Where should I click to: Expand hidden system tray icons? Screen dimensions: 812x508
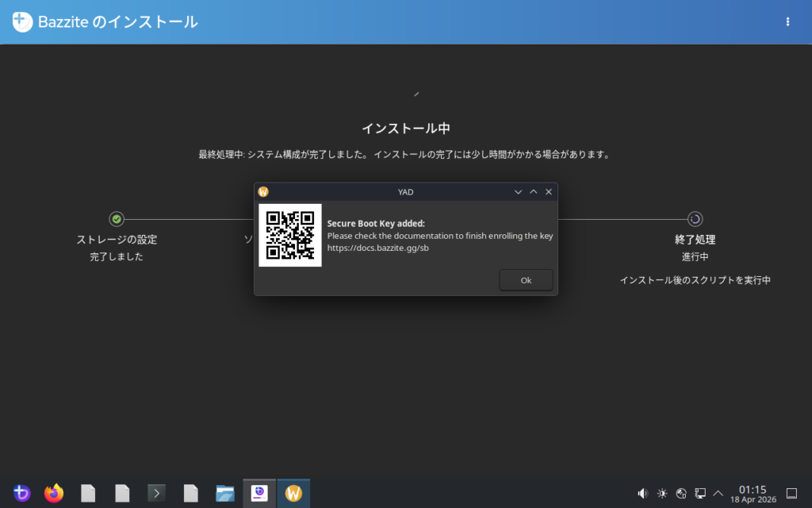[718, 494]
